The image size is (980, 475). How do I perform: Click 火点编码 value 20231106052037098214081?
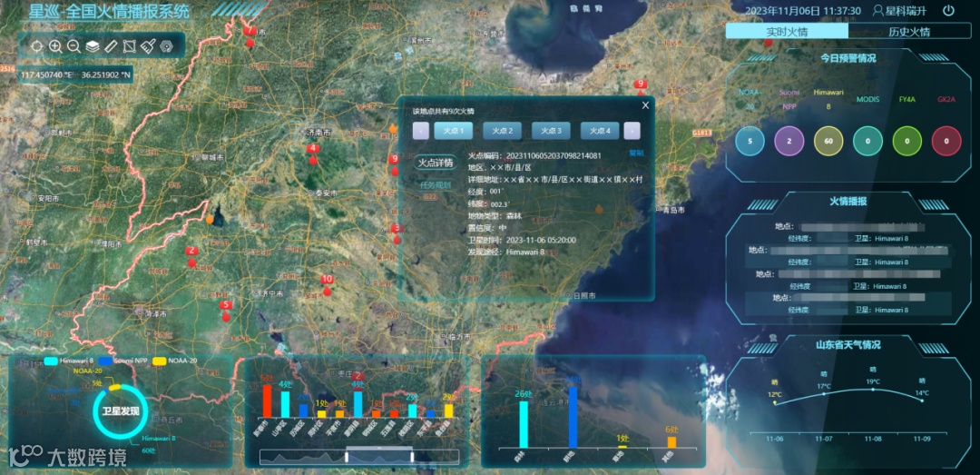coord(554,155)
